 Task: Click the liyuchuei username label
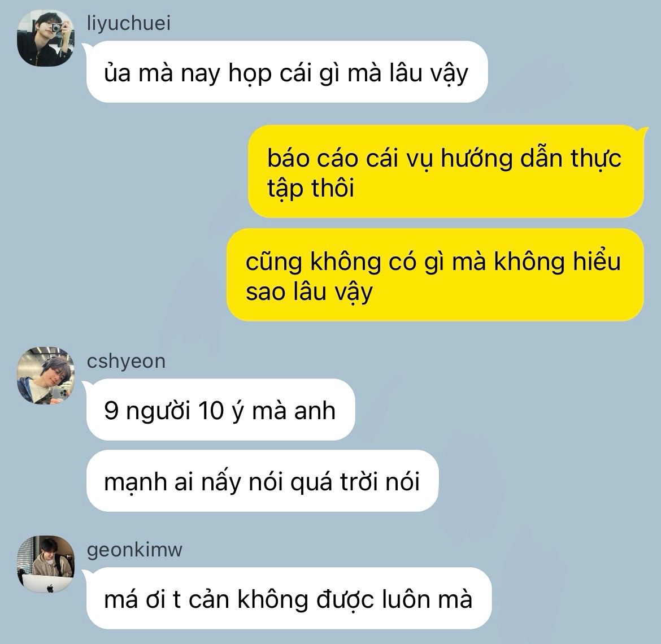click(129, 23)
